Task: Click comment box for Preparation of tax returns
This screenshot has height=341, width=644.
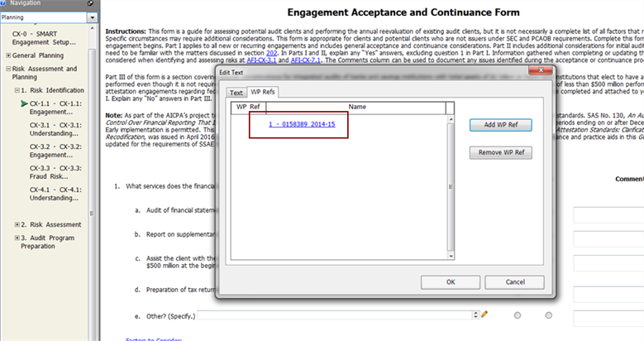Action: [x=608, y=295]
